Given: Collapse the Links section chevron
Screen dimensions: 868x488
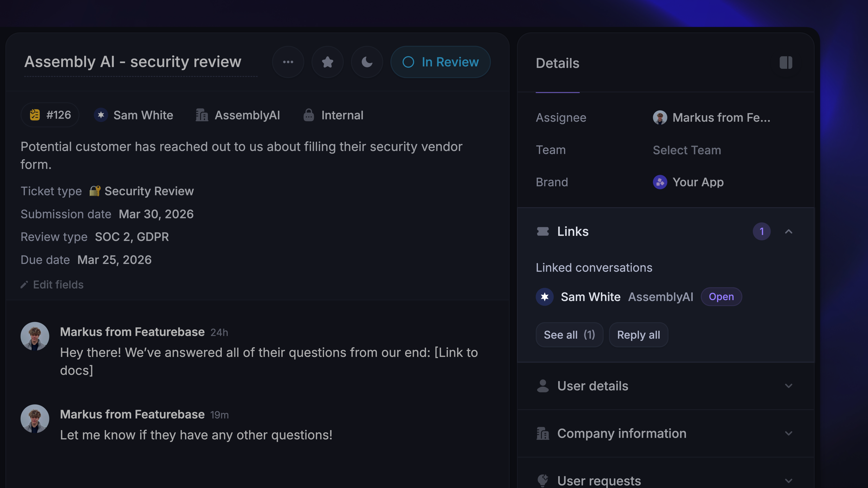Looking at the screenshot, I should [788, 231].
